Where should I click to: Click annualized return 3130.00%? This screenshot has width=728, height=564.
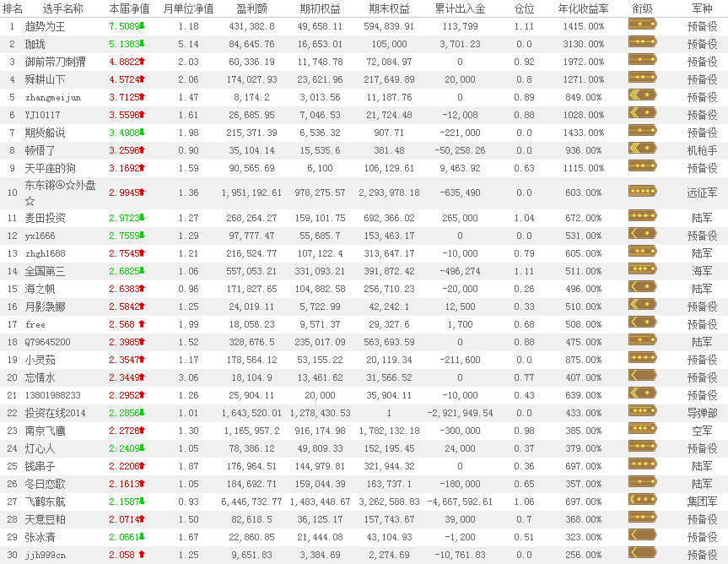(584, 44)
